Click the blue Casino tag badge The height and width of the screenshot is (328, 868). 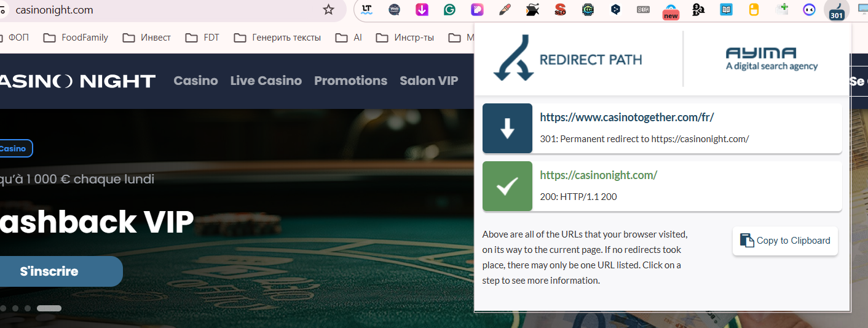coord(16,148)
